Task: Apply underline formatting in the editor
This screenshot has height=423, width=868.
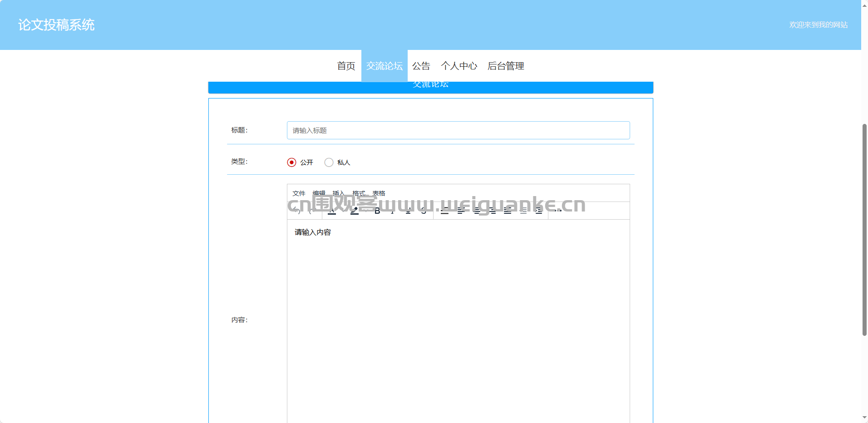Action: 408,210
